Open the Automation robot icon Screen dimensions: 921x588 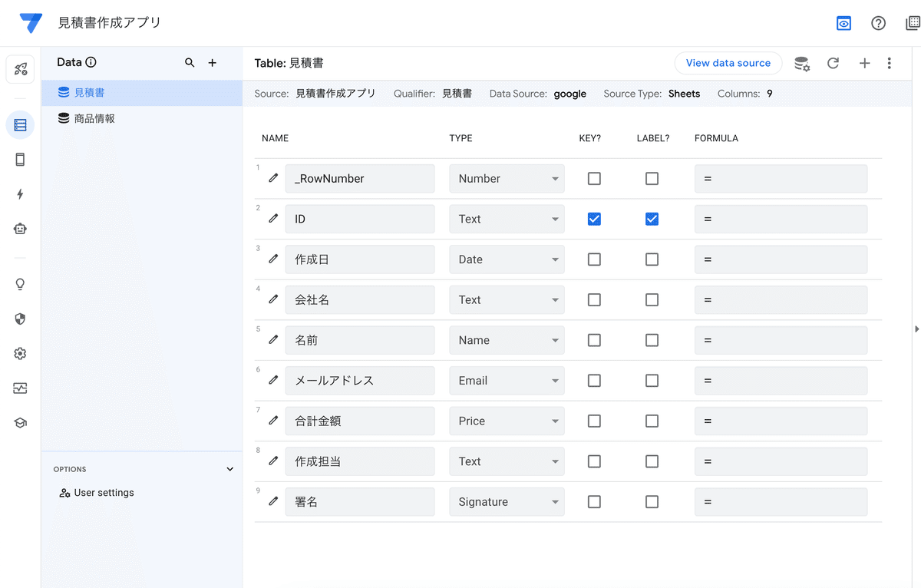pos(20,229)
